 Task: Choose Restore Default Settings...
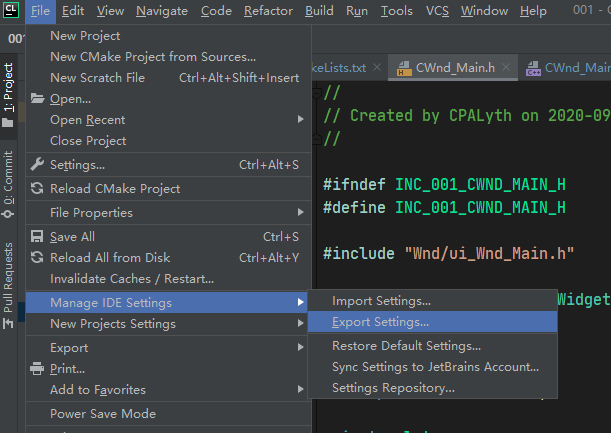coord(433,346)
